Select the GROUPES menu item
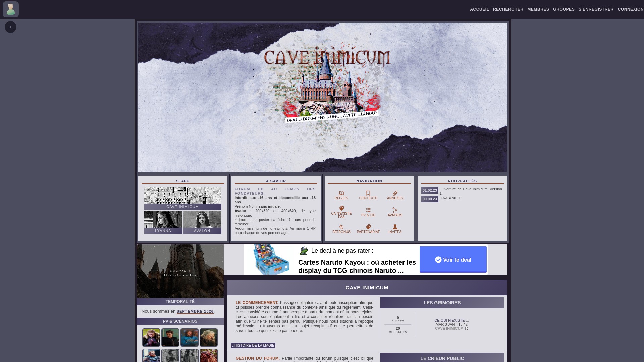Image resolution: width=644 pixels, height=362 pixels. click(563, 9)
